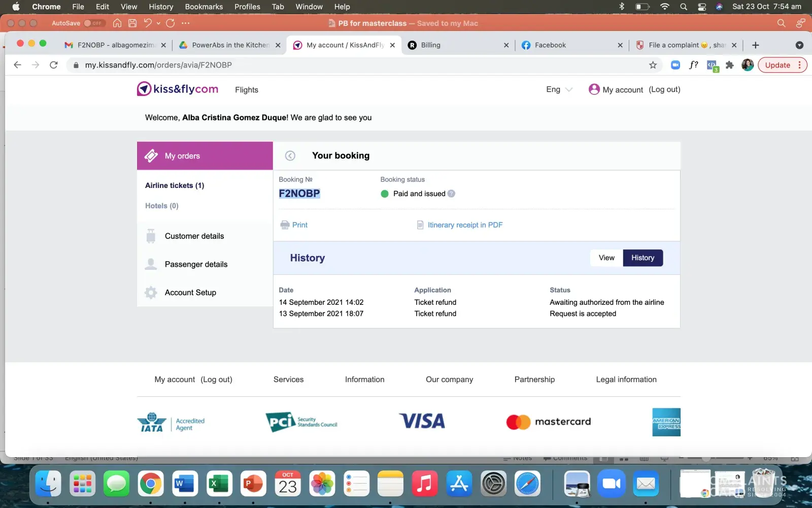Click the Flights link in header
The height and width of the screenshot is (508, 812).
[x=247, y=90]
